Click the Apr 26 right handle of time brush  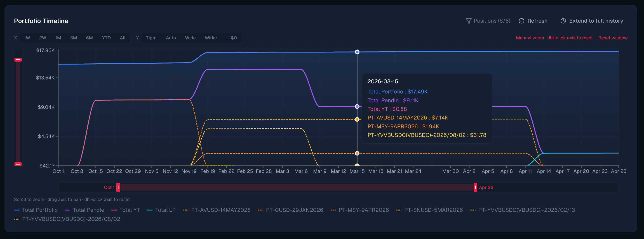coord(475,187)
